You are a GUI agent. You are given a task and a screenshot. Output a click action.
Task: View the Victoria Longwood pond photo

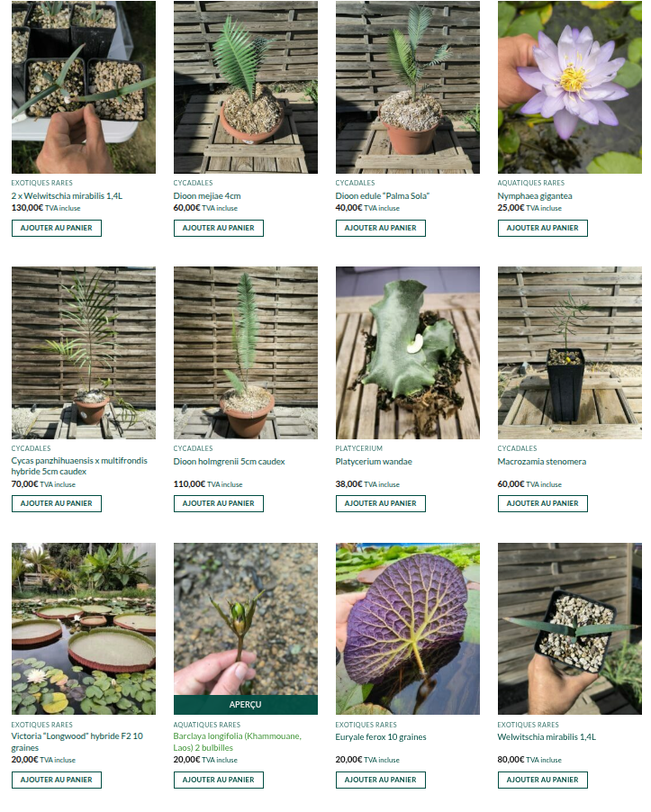pyautogui.click(x=84, y=628)
